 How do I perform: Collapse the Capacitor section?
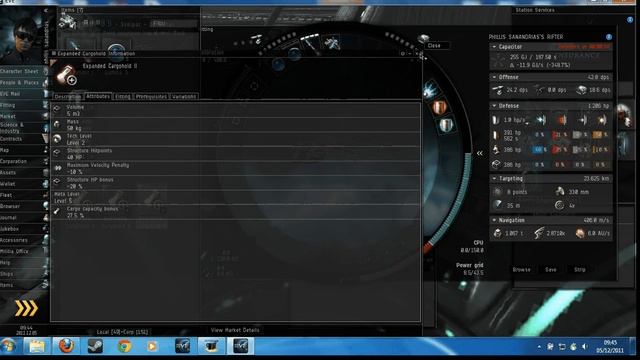click(x=494, y=47)
